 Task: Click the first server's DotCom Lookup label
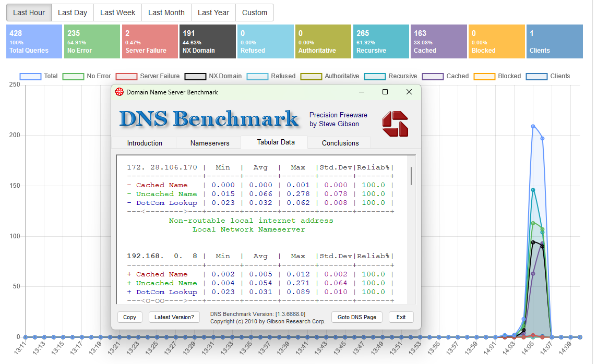[166, 203]
